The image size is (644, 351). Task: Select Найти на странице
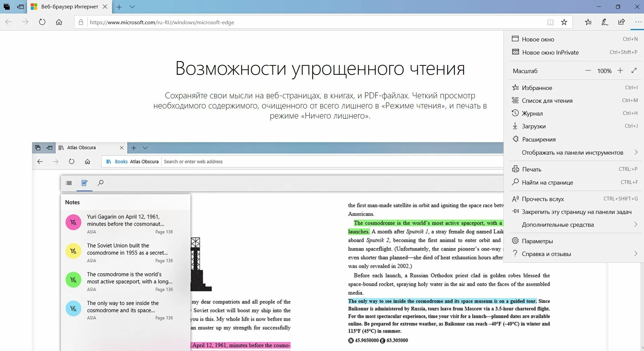click(574, 182)
